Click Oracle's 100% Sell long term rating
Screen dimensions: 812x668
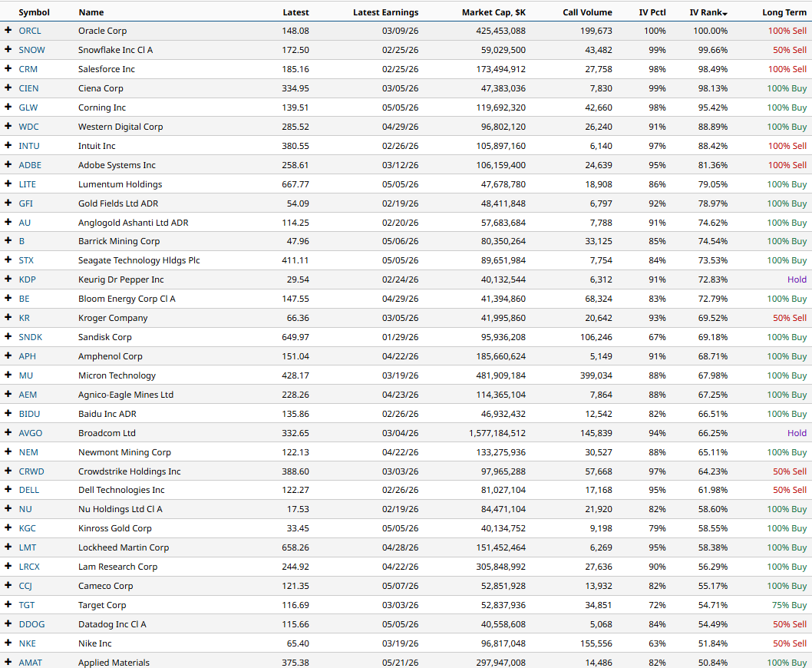pyautogui.click(x=787, y=31)
